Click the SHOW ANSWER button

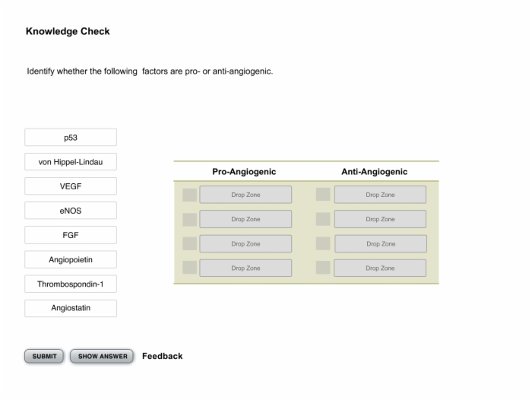[102, 356]
